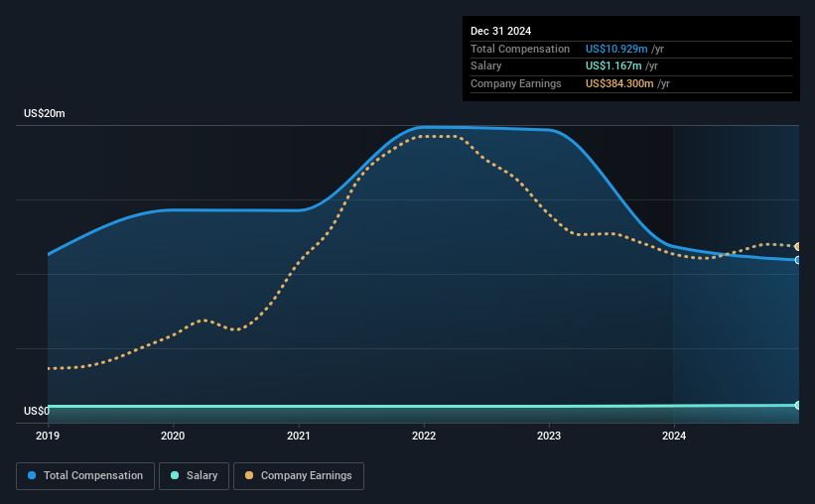Click the 2024 x-axis label

(674, 436)
